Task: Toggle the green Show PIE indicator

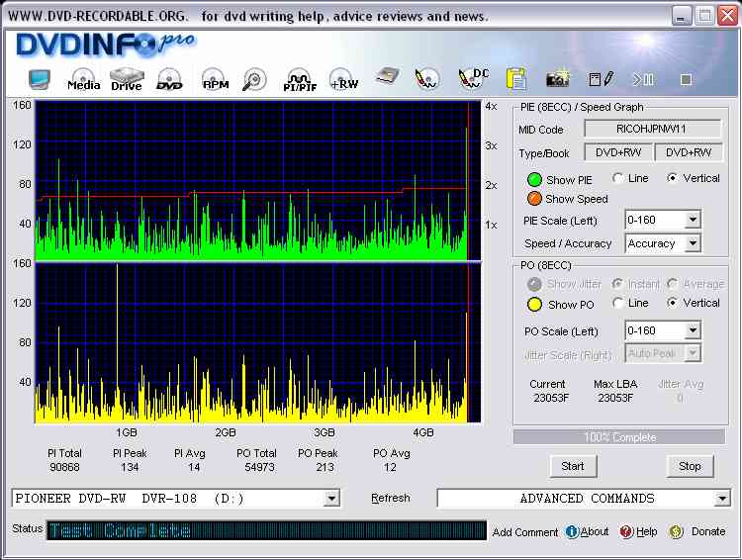Action: point(534,180)
